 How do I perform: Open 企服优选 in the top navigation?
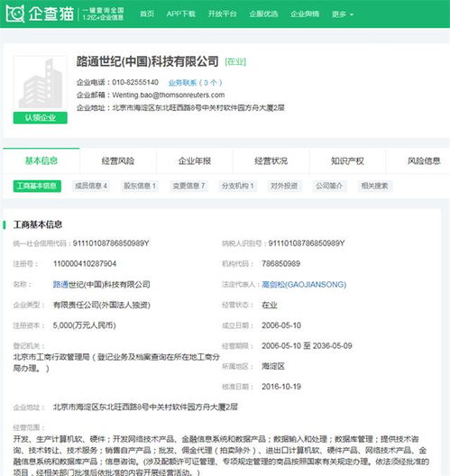coord(263,14)
